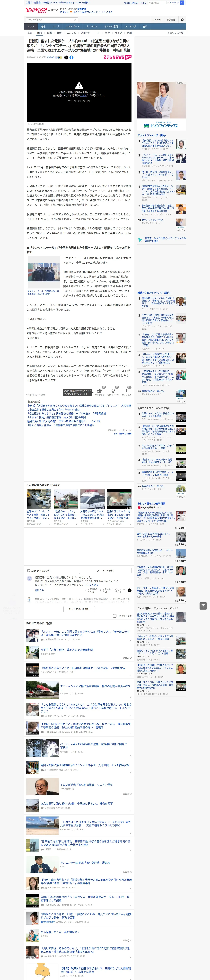Viewport: 210px width, 980px height.
Task: Select the スポーツ category tab
Action: click(x=86, y=33)
